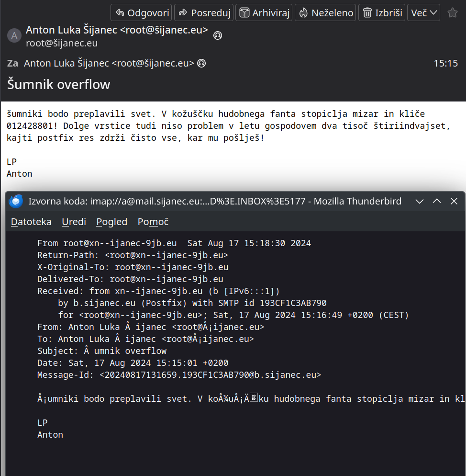The image size is (466, 476).
Task: Open the Uredi menu
Action: 74,222
